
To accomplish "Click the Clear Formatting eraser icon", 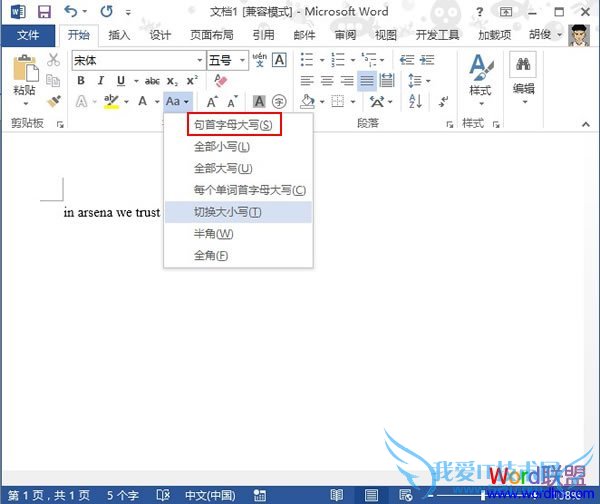I will pos(220,80).
